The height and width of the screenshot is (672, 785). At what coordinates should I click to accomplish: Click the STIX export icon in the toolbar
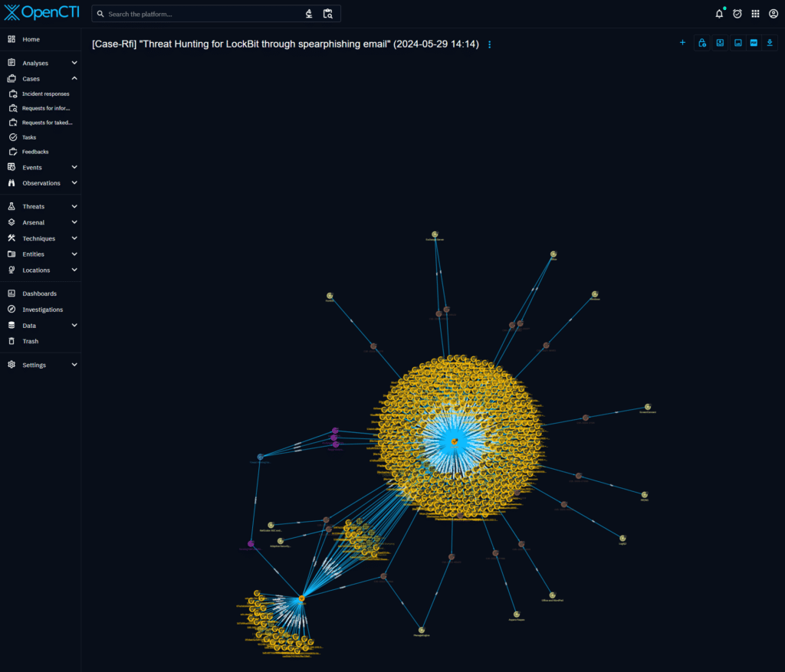pyautogui.click(x=720, y=42)
